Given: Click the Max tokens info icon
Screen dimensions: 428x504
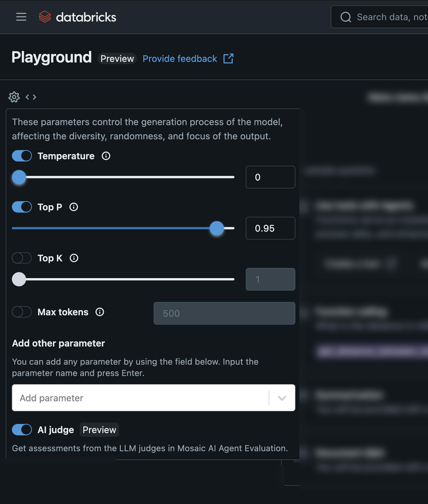Looking at the screenshot, I should pyautogui.click(x=100, y=312).
